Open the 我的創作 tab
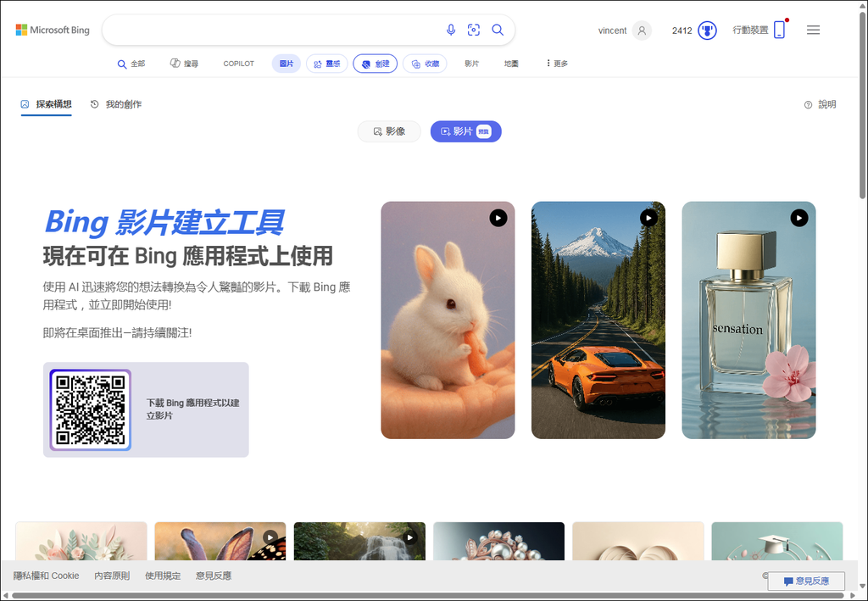The image size is (868, 601). 116,104
